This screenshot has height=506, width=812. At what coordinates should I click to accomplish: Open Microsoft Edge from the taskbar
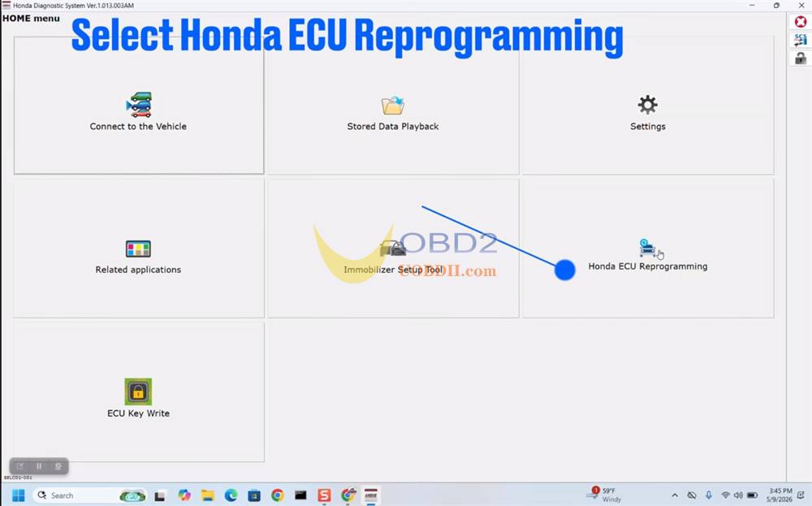pyautogui.click(x=231, y=495)
